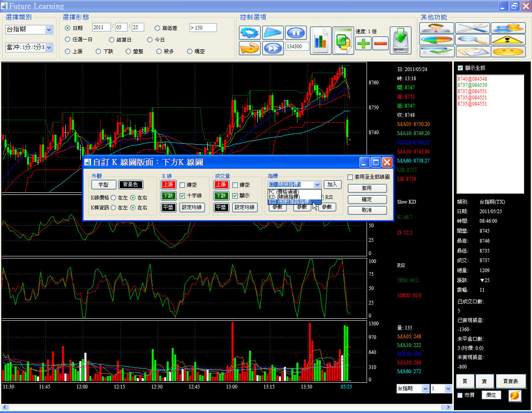Confirm with the 確定 button
Screen dimensions: 532x413
pos(367,199)
